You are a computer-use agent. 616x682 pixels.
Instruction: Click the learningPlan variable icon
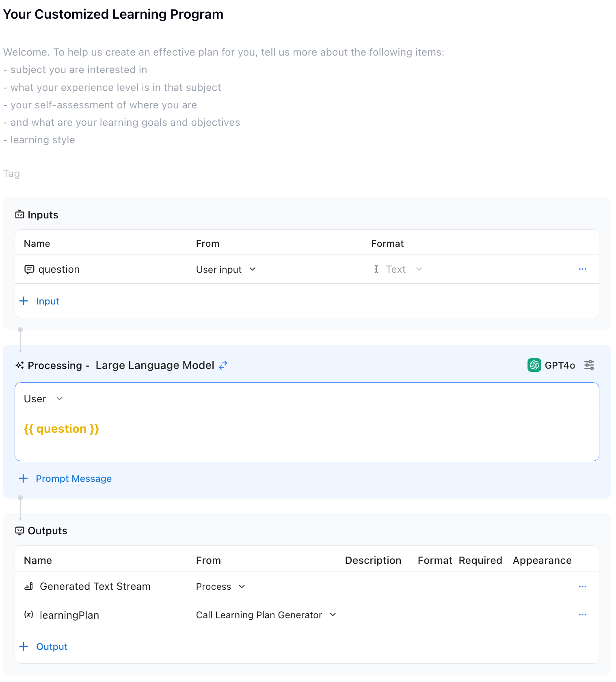(x=29, y=615)
